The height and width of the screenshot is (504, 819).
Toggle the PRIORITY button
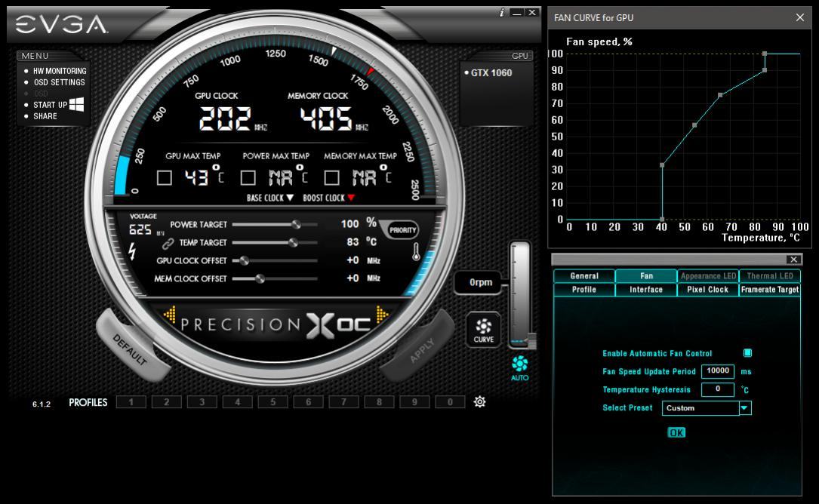click(402, 230)
